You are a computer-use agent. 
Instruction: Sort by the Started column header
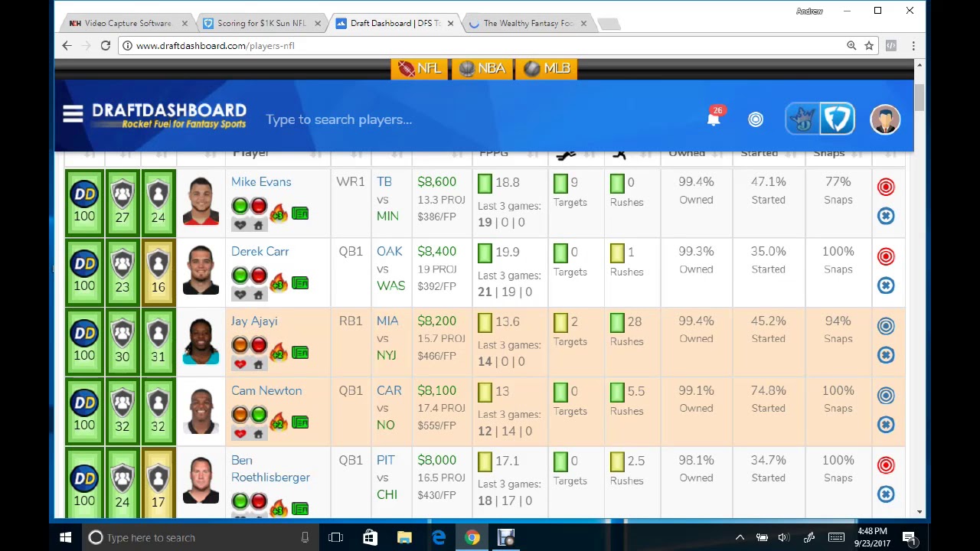759,154
